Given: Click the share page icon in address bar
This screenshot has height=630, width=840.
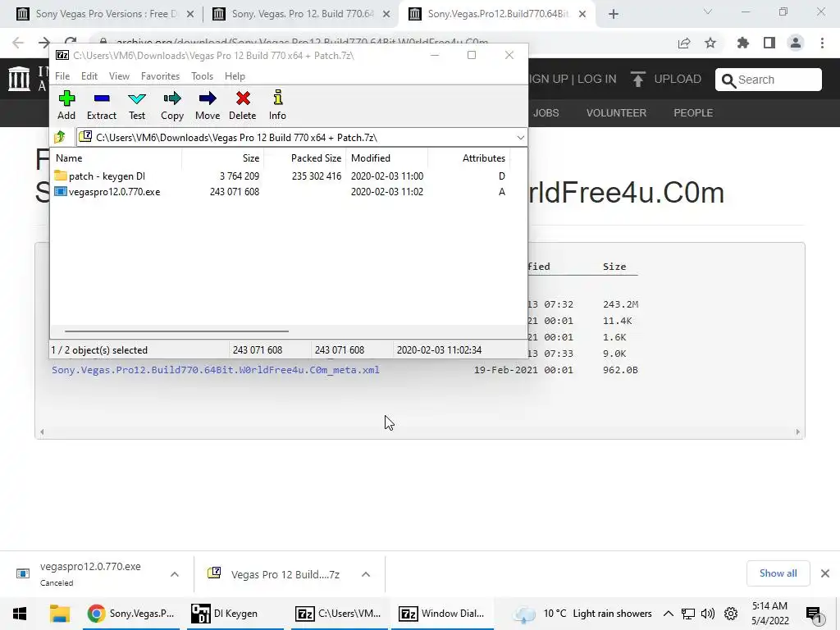Looking at the screenshot, I should pos(684,43).
